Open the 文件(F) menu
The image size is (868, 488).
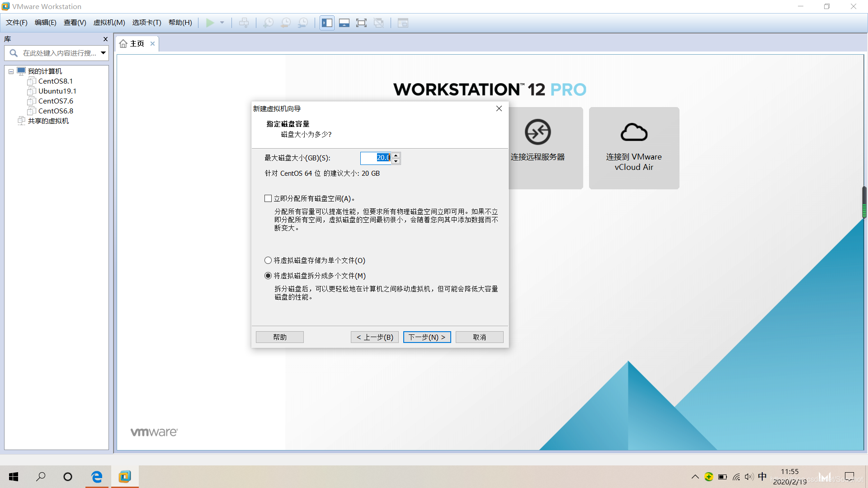click(17, 23)
